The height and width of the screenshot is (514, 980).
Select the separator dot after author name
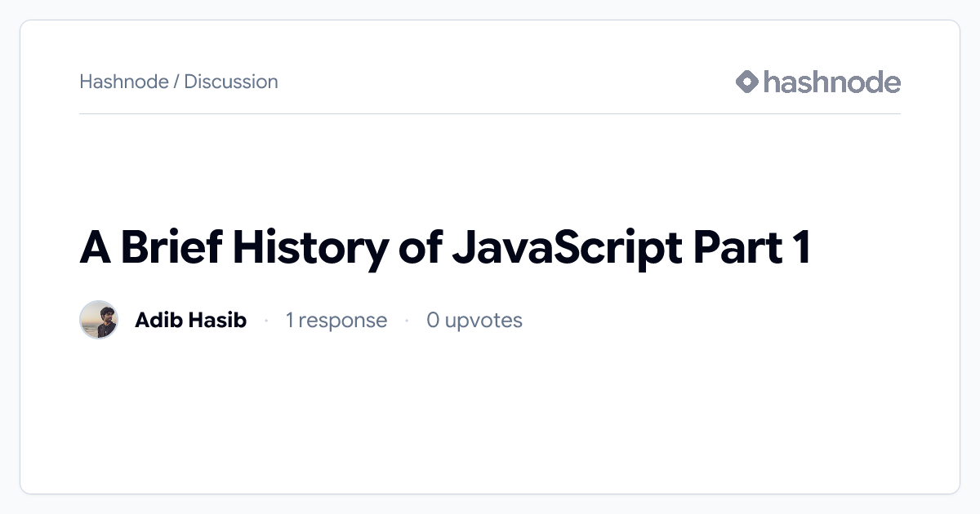pos(267,321)
